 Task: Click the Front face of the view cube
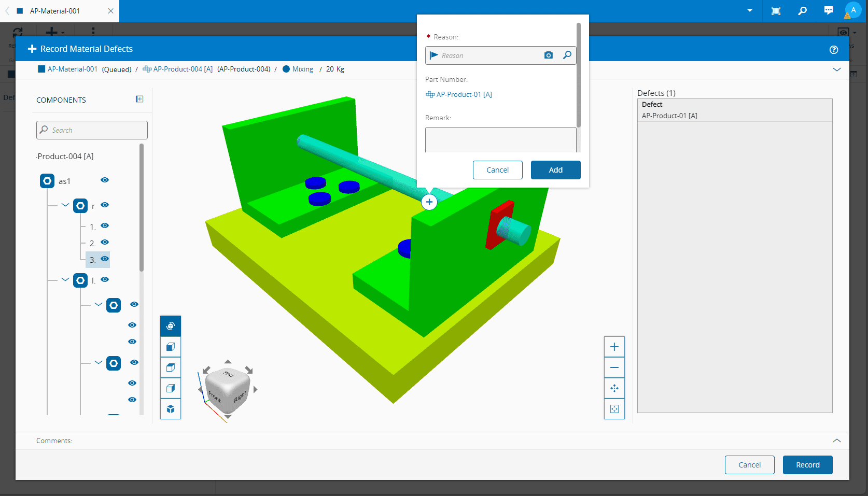click(215, 396)
